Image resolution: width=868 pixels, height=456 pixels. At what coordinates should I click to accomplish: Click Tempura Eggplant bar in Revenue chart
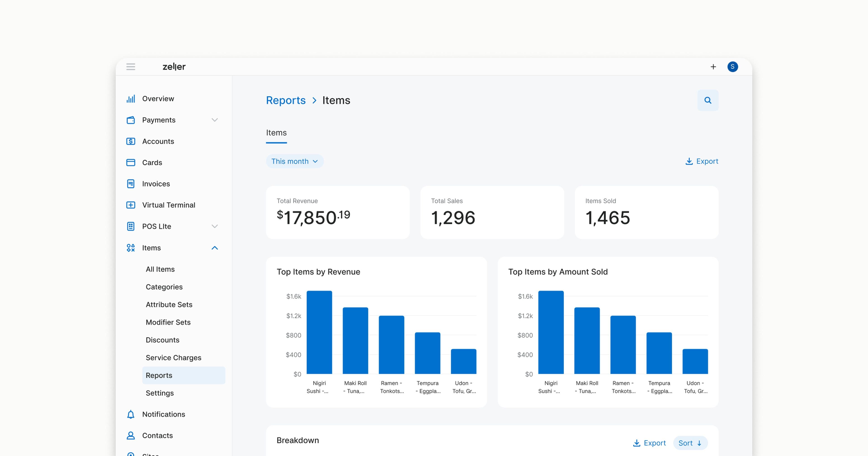click(x=427, y=353)
